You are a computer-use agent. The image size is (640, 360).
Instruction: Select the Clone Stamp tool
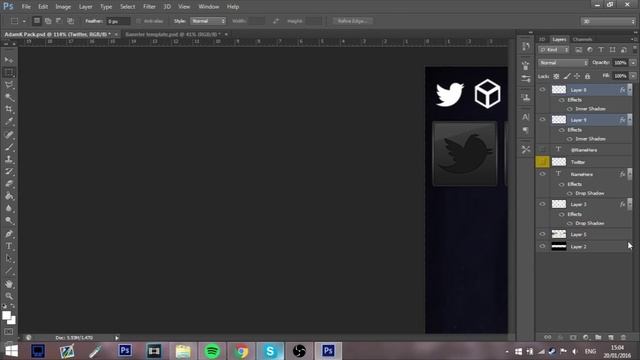tap(9, 159)
